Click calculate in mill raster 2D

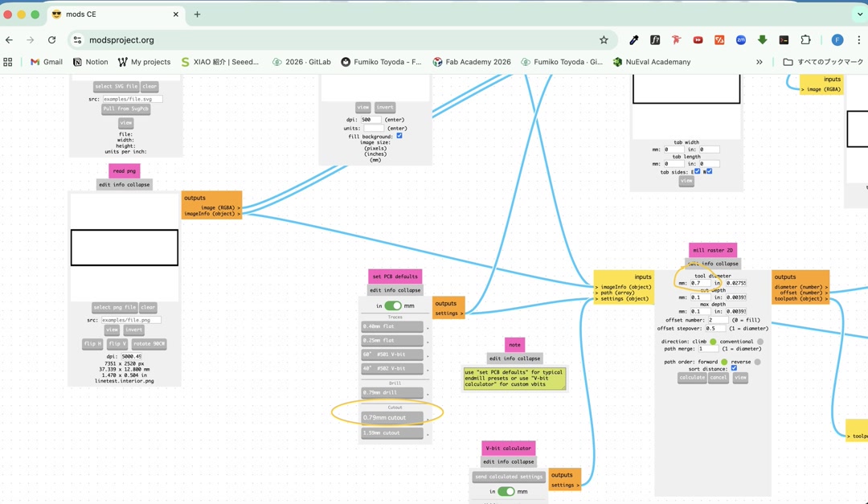[x=692, y=378]
